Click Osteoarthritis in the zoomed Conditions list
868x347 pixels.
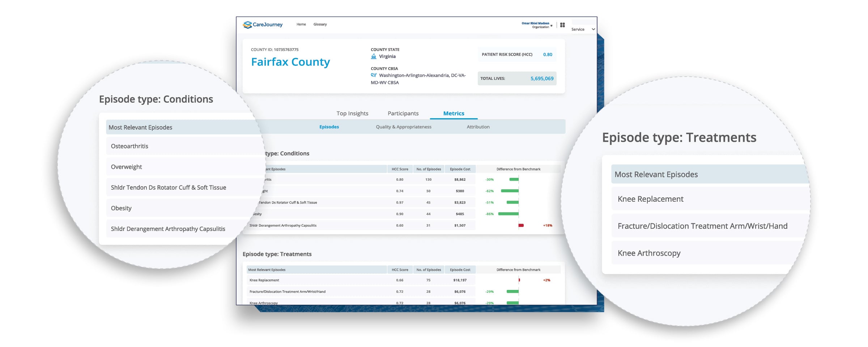tap(129, 146)
